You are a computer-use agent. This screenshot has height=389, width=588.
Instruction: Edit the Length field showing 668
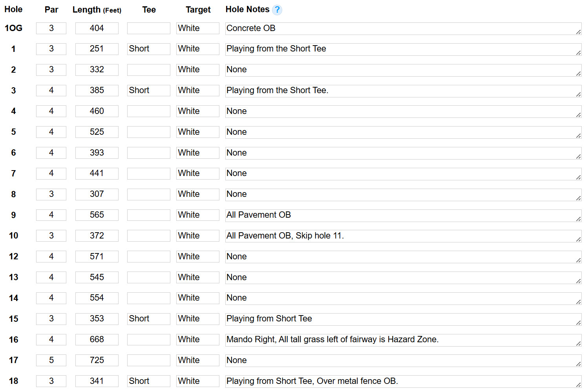[x=97, y=339]
